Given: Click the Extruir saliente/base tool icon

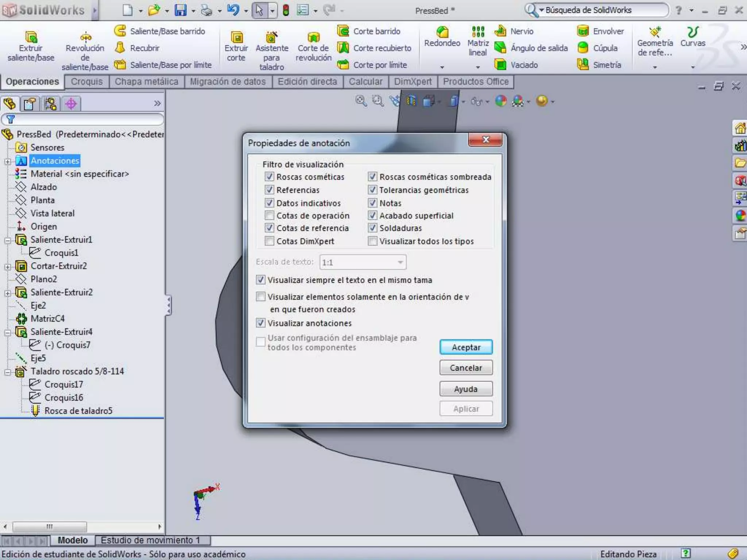Looking at the screenshot, I should pyautogui.click(x=31, y=37).
